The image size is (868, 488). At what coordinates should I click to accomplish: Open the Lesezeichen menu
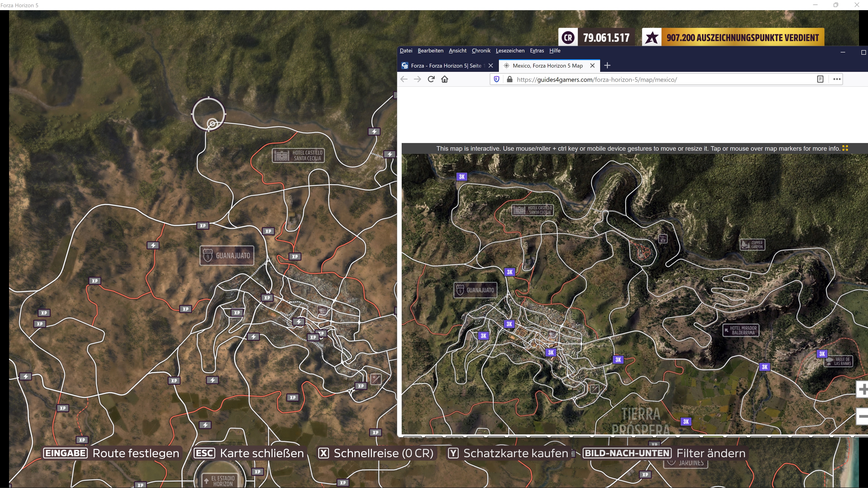tap(510, 51)
